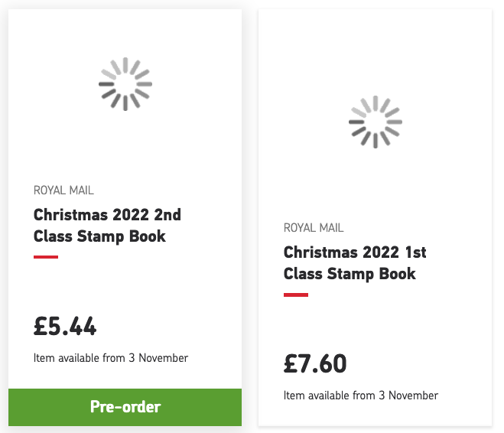This screenshot has height=433, width=504.
Task: Click the Royal Mail label above 1st Class book
Action: tap(314, 228)
